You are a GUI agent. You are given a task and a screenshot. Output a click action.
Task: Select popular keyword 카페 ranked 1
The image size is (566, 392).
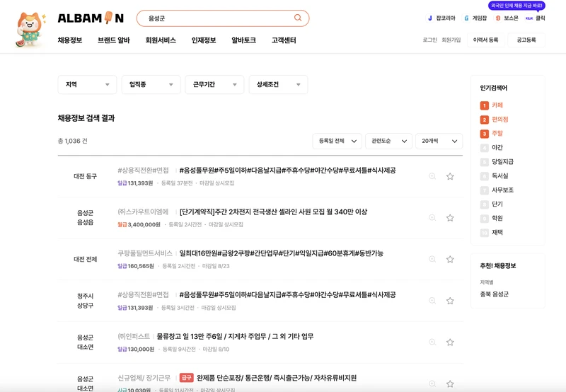[x=497, y=105]
